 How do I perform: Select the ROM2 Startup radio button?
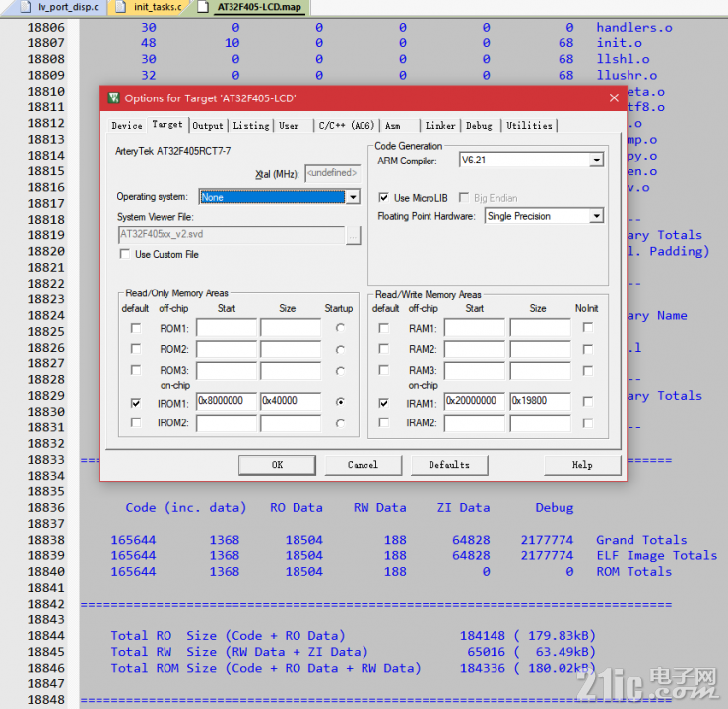(x=340, y=349)
